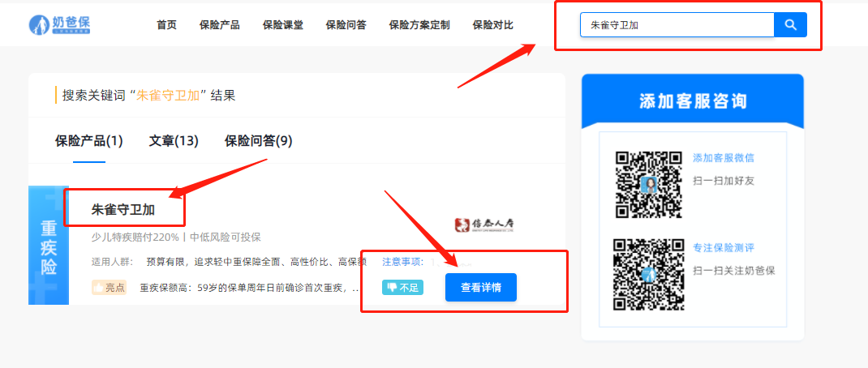
Task: Click the 扫一扫关注奶爸保 text
Action: [734, 271]
